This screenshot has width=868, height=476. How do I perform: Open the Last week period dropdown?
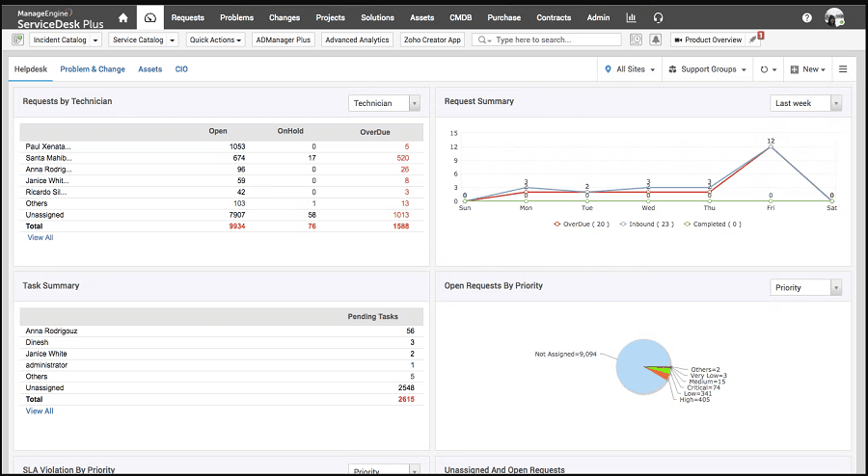coord(806,103)
